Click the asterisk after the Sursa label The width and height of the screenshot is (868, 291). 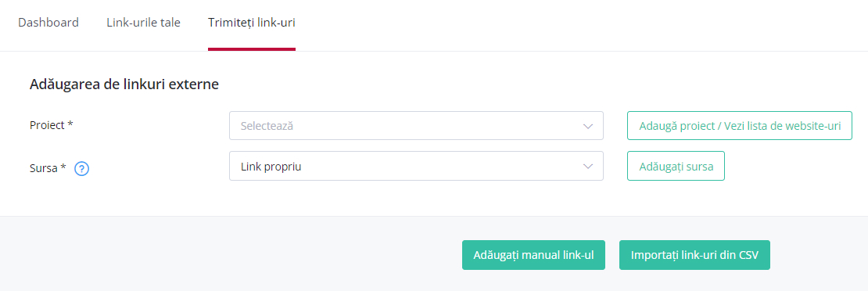63,167
